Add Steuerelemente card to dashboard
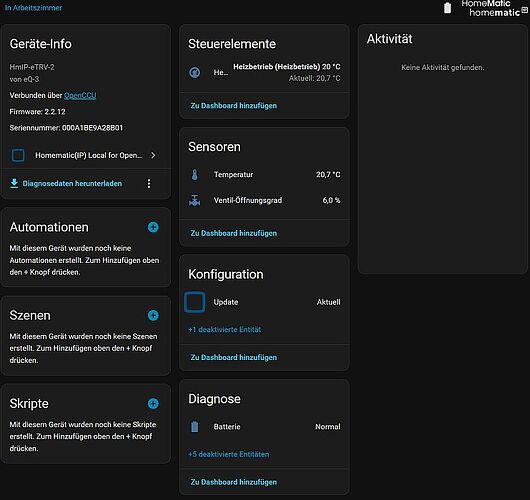Viewport: 530px width, 500px height. pyautogui.click(x=234, y=106)
